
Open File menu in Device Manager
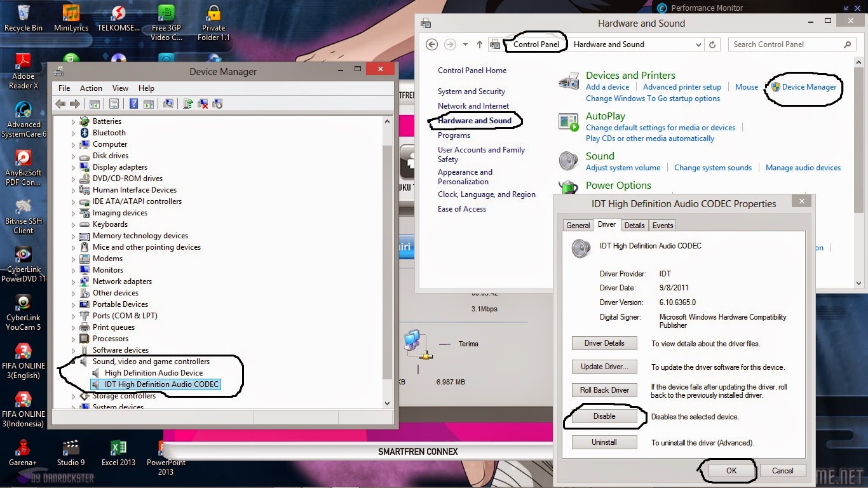pyautogui.click(x=64, y=88)
